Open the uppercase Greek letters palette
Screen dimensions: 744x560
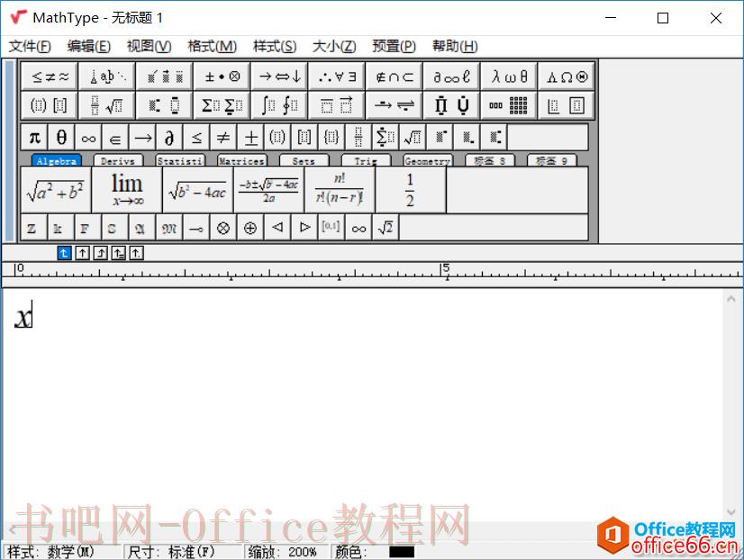pyautogui.click(x=567, y=76)
